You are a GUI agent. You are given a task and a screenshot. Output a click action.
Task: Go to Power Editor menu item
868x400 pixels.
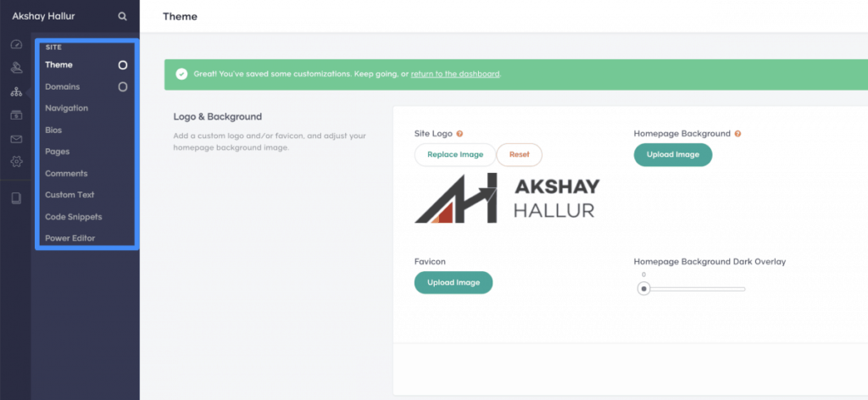70,238
